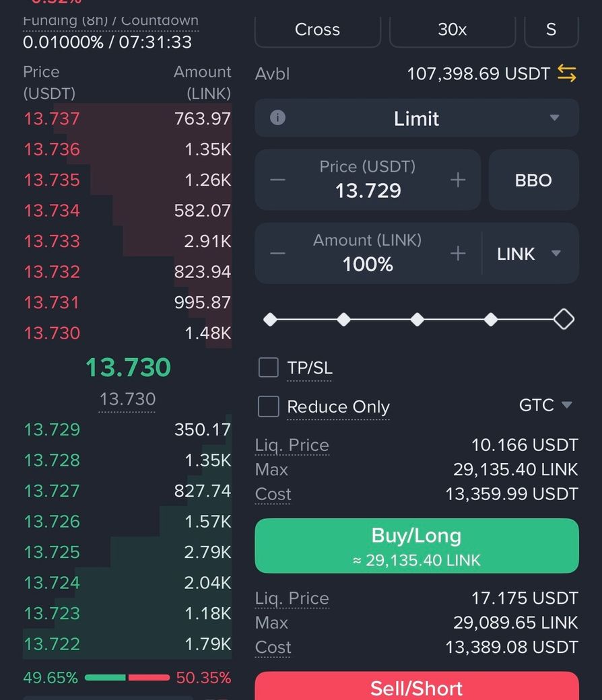Decrease price with the minus icon
Viewport: 602px width, 700px height.
pyautogui.click(x=277, y=180)
